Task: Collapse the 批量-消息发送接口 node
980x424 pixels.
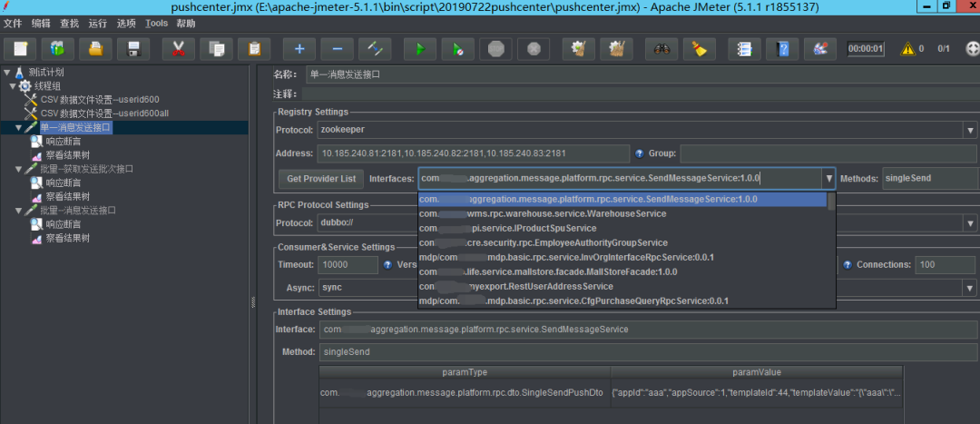Action: click(18, 210)
